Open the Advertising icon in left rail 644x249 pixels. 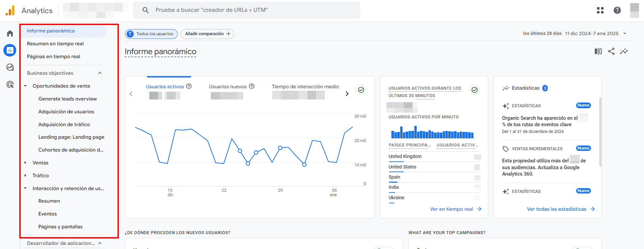coord(10,84)
